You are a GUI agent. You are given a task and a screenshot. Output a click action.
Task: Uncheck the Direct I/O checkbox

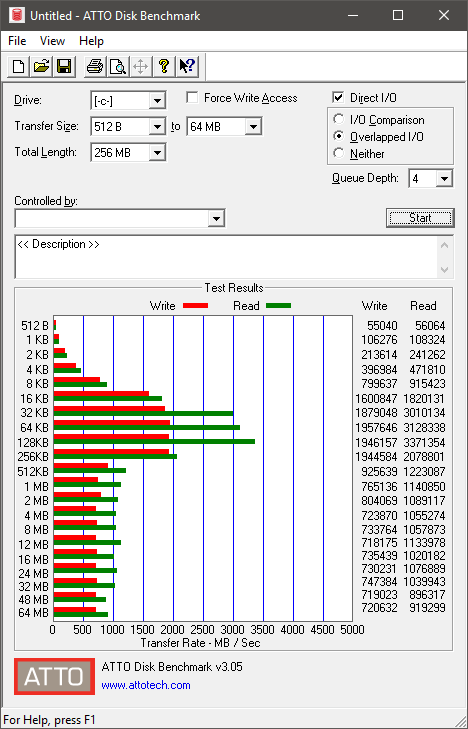click(x=338, y=98)
